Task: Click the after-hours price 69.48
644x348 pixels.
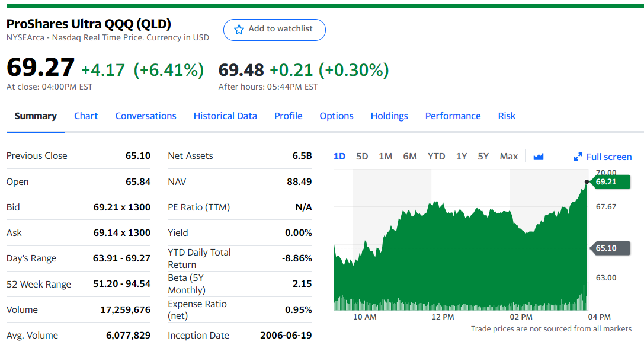Action: (x=241, y=70)
